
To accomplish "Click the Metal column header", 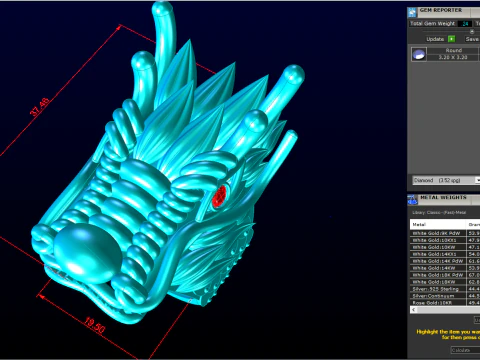I will [x=438, y=224].
